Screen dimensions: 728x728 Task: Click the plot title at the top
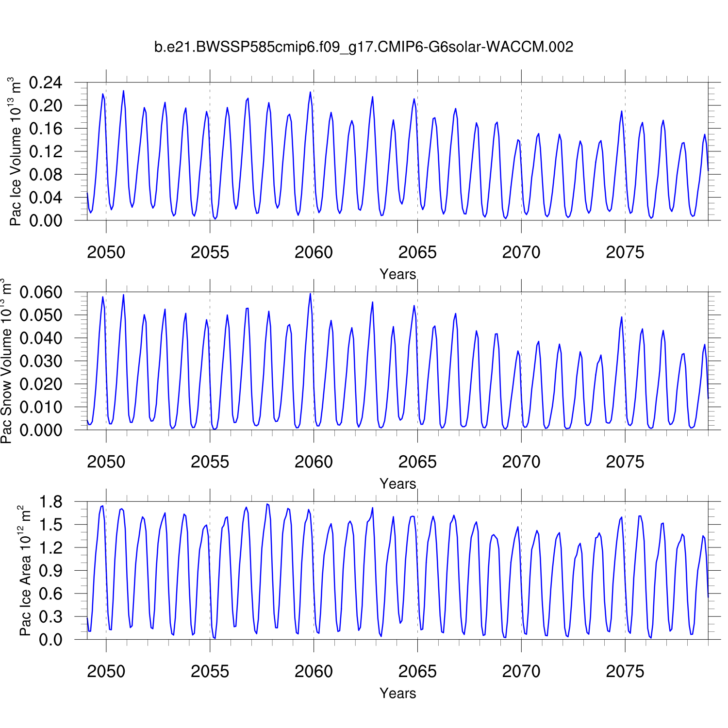(364, 47)
